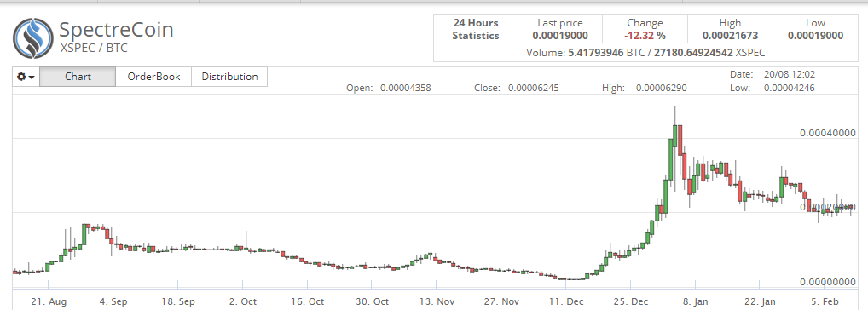Click the Low value 0.00019000 in statistics

click(815, 36)
